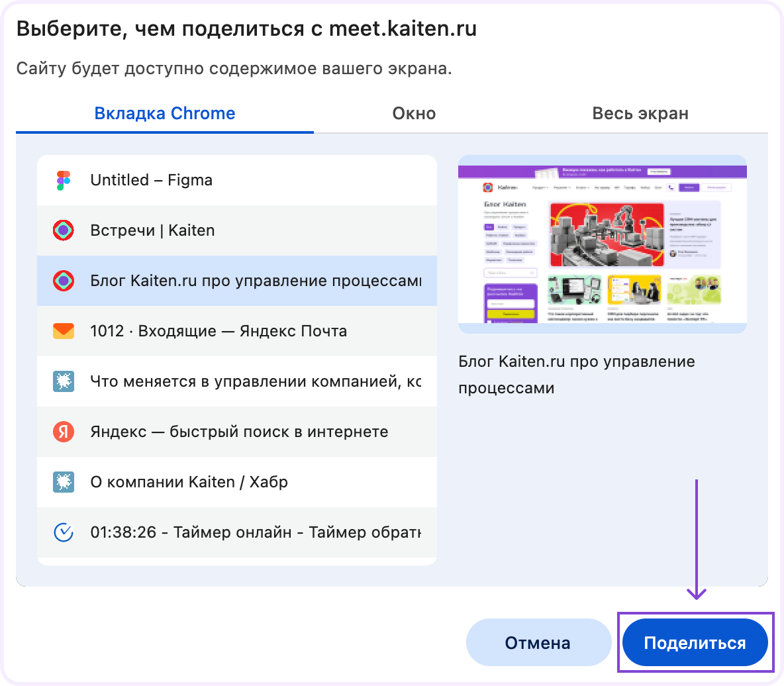Image resolution: width=784 pixels, height=686 pixels.
Task: Click the timer clock icon
Action: (x=64, y=532)
